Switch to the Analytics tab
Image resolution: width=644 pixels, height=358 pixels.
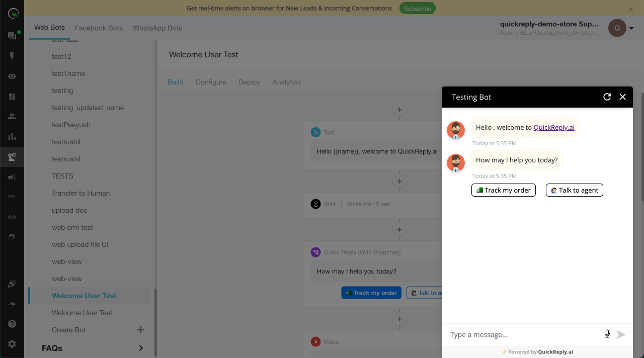286,82
